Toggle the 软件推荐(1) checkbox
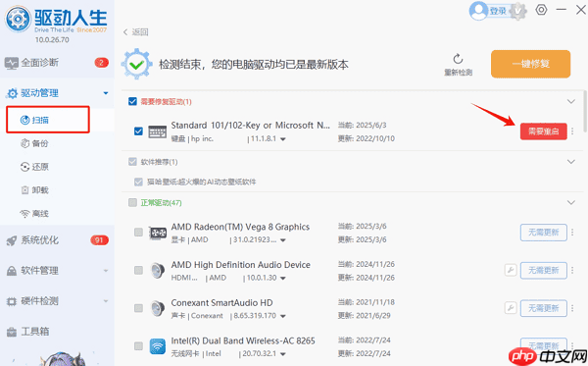Image resolution: width=588 pixels, height=366 pixels. pos(132,162)
